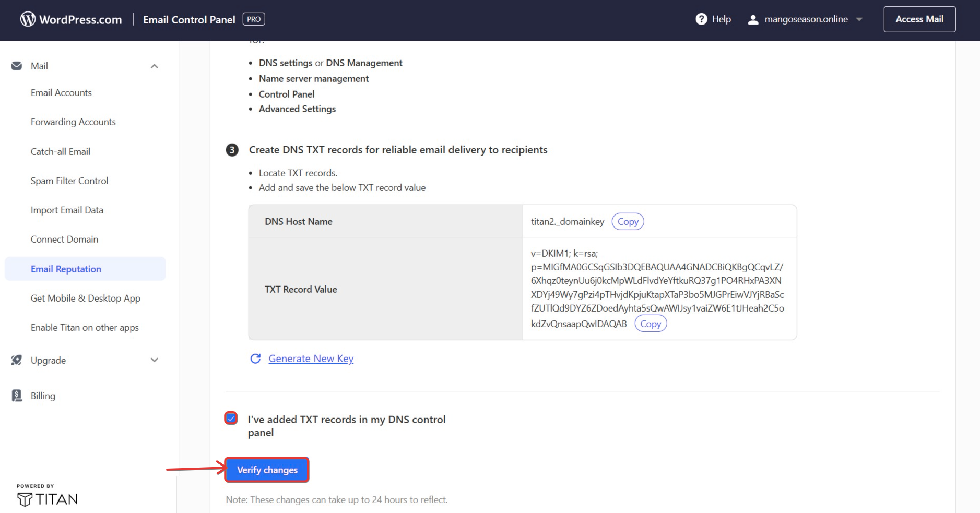Copy the DNS Host Name value
Image resolution: width=980 pixels, height=513 pixels.
click(628, 222)
